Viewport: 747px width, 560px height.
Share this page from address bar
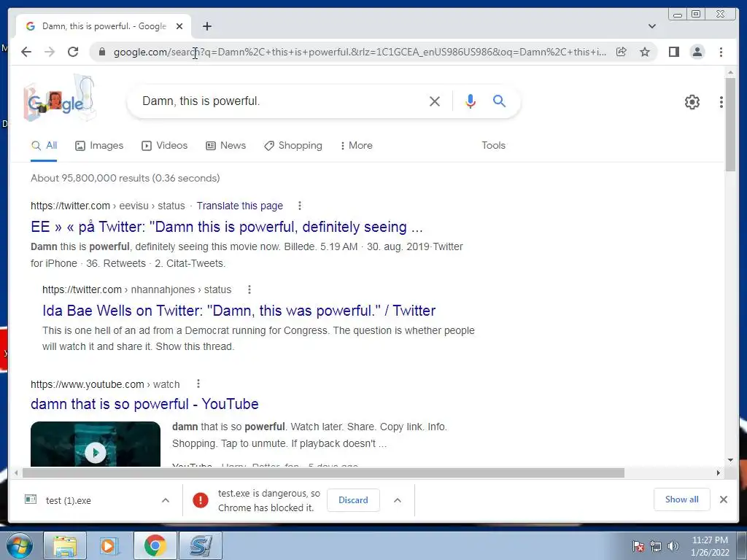pos(622,52)
